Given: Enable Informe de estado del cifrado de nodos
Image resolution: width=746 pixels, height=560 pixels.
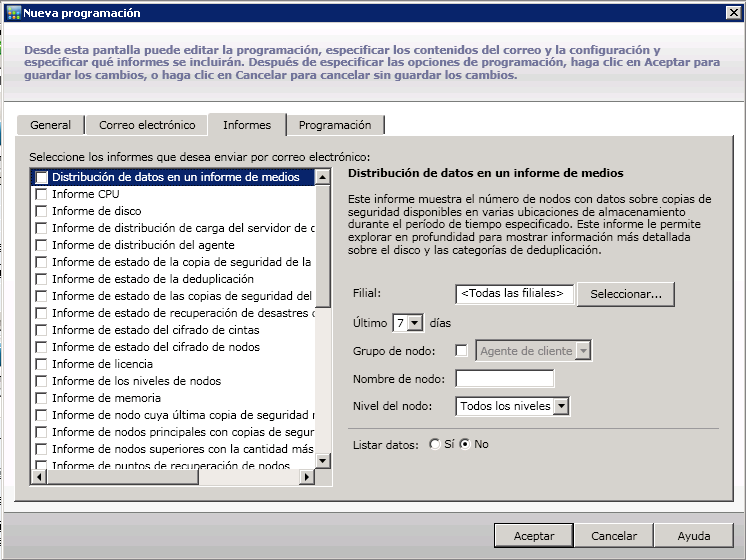Looking at the screenshot, I should coord(41,347).
